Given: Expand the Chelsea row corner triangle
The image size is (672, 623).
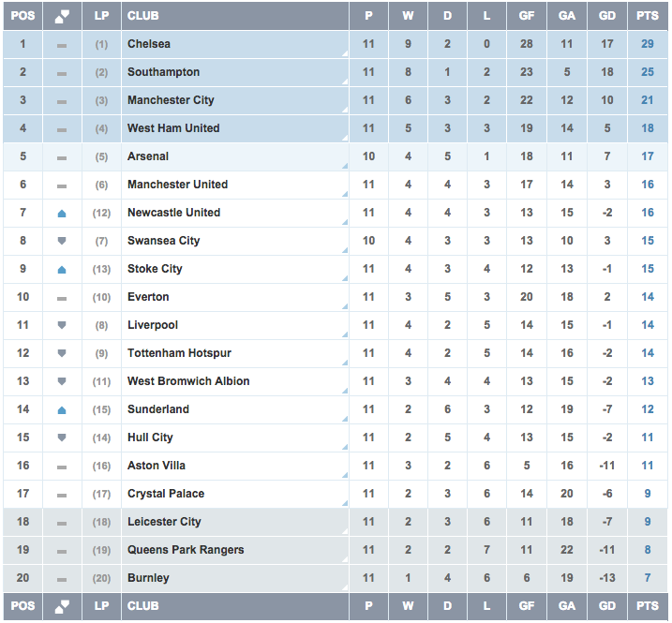Looking at the screenshot, I should [x=346, y=54].
